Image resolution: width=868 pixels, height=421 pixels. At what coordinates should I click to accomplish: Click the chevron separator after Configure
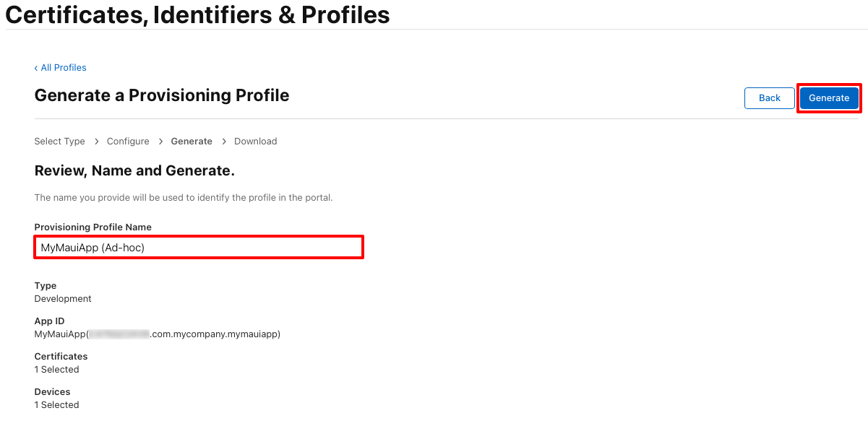point(160,141)
